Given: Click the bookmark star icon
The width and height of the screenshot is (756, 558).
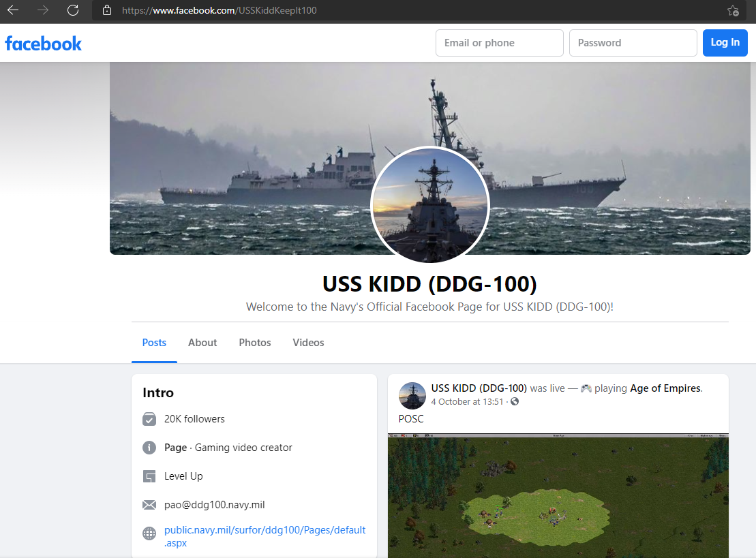Looking at the screenshot, I should point(733,10).
